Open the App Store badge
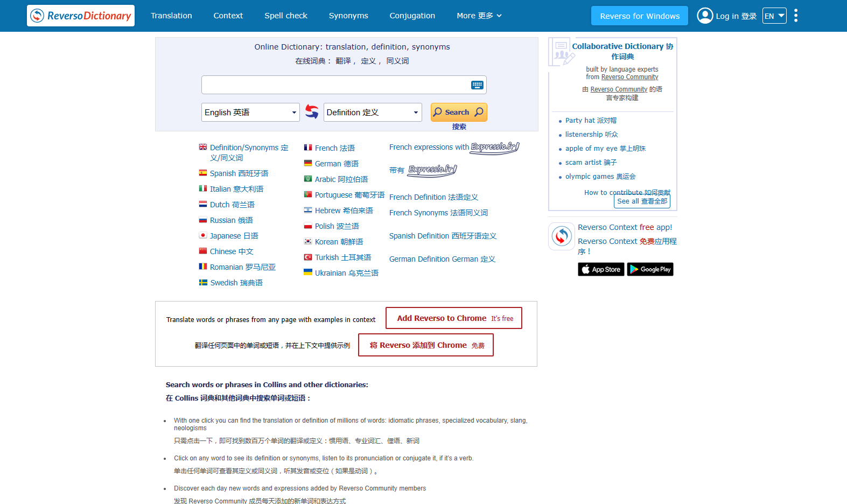This screenshot has height=504, width=847. tap(601, 269)
